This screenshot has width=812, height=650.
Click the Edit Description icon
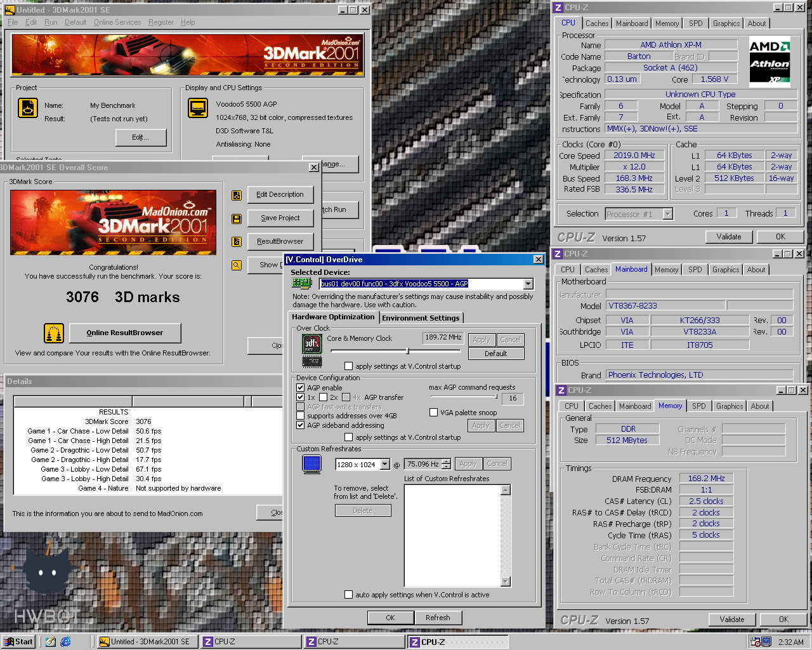(x=237, y=195)
